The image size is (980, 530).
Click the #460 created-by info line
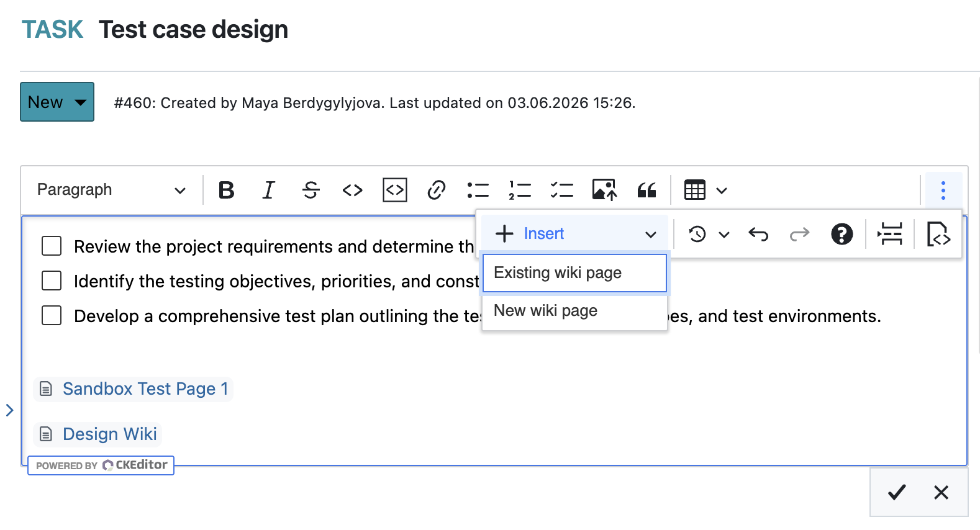point(375,103)
